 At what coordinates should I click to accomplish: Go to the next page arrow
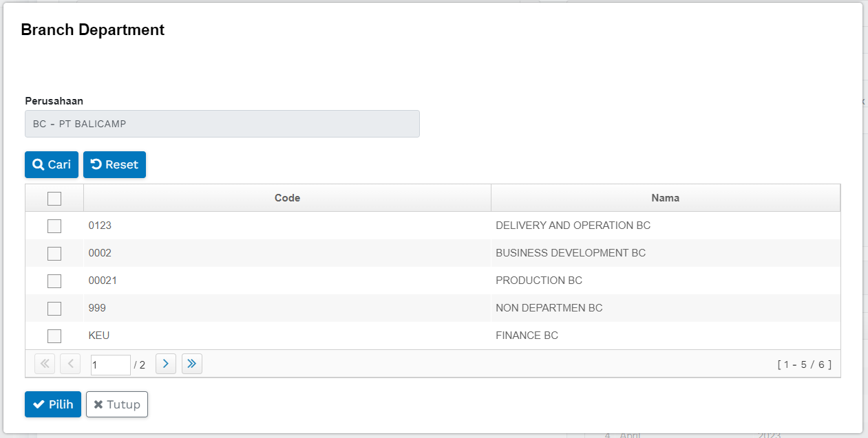(166, 364)
